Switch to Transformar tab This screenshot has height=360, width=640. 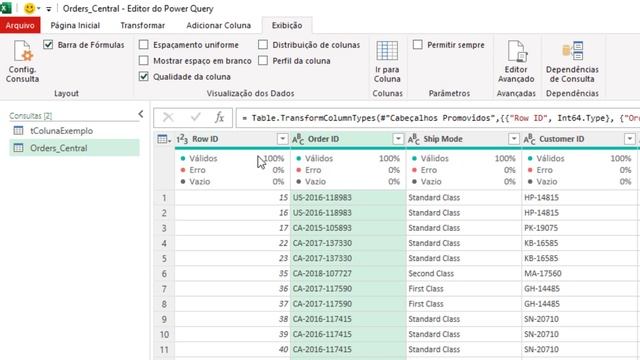click(142, 25)
